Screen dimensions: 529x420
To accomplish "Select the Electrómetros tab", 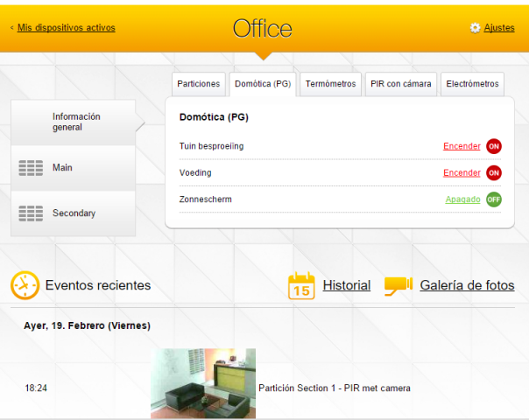I will pos(472,84).
